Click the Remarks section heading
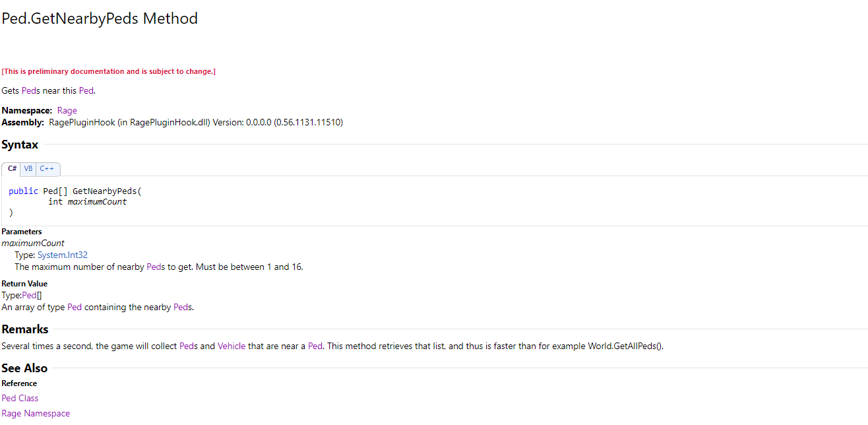This screenshot has width=868, height=425. click(25, 329)
